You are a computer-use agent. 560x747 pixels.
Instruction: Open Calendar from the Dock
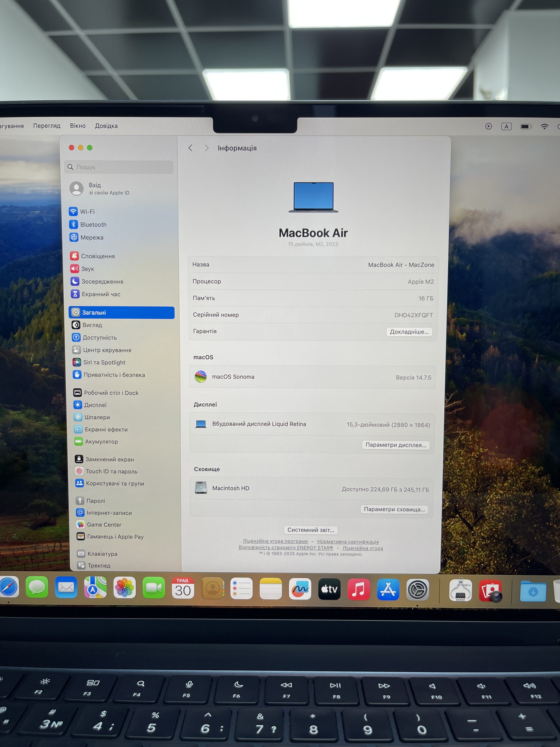183,588
